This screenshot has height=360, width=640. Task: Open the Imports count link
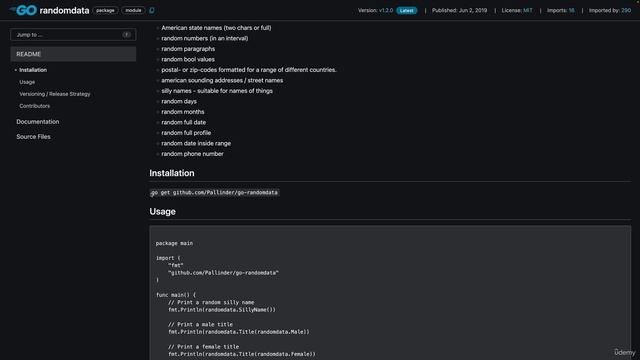pyautogui.click(x=571, y=10)
